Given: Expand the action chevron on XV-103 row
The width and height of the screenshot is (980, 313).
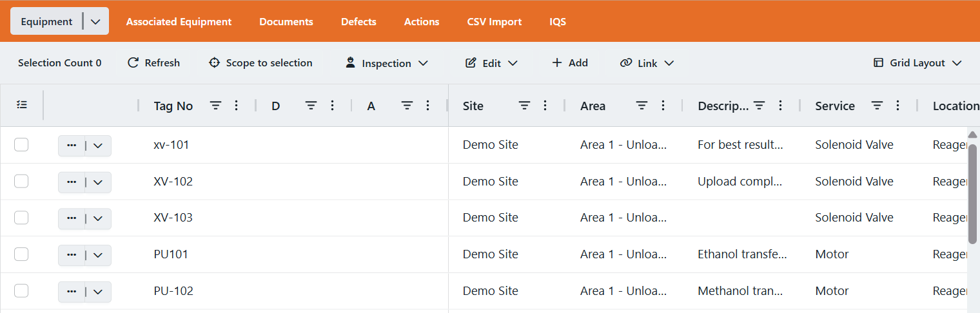Looking at the screenshot, I should point(98,218).
